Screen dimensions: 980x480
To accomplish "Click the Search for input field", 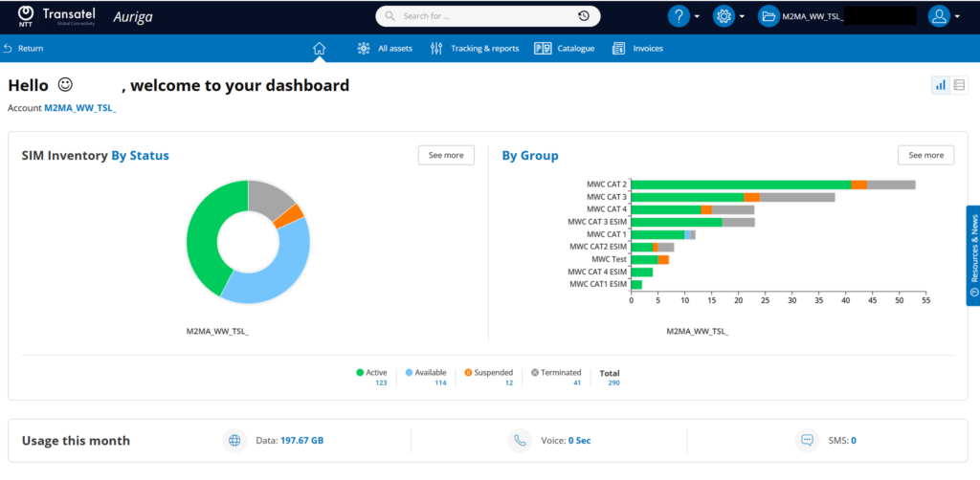I will coord(481,16).
